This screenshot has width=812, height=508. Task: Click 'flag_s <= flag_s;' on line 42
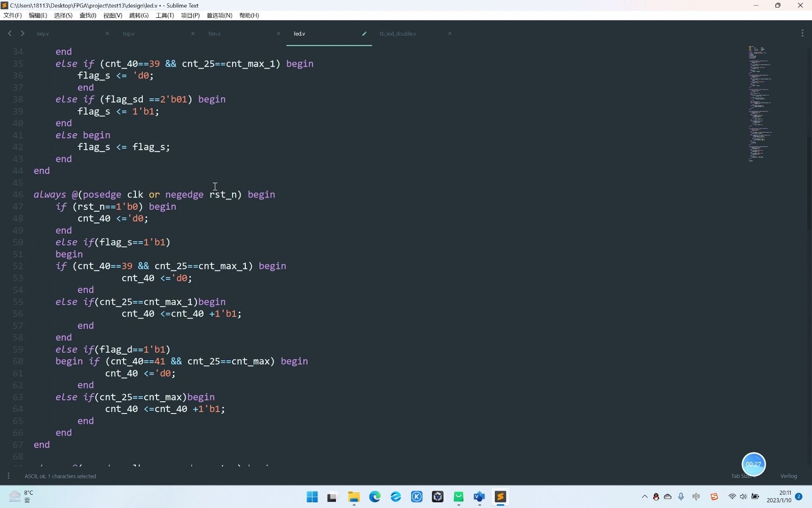click(124, 147)
